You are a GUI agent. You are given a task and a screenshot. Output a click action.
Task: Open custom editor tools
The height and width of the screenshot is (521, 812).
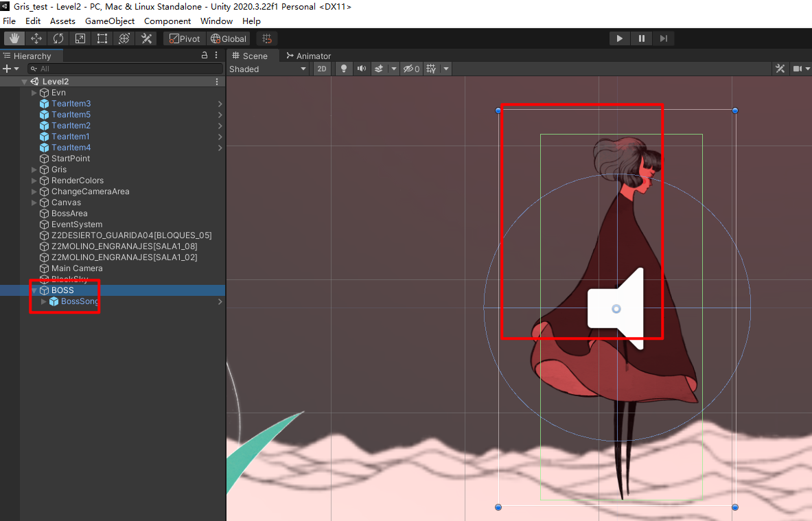click(x=147, y=38)
